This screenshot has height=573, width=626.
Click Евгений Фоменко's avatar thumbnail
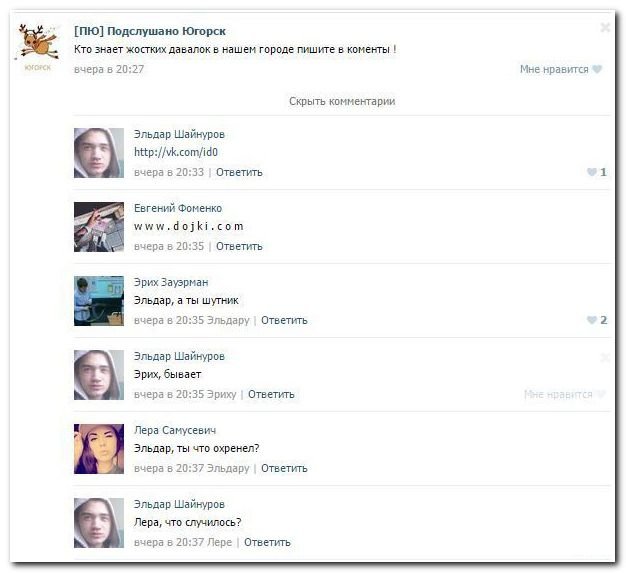click(99, 227)
